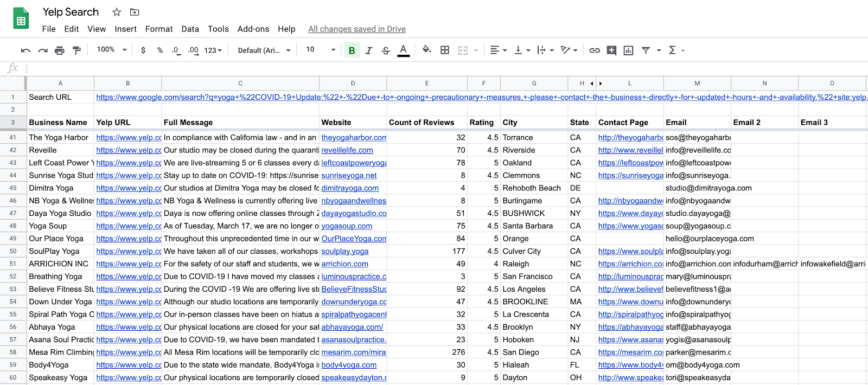This screenshot has width=868, height=385.
Task: Select the 'studio@dimitrayoga.com' email cell
Action: click(709, 188)
